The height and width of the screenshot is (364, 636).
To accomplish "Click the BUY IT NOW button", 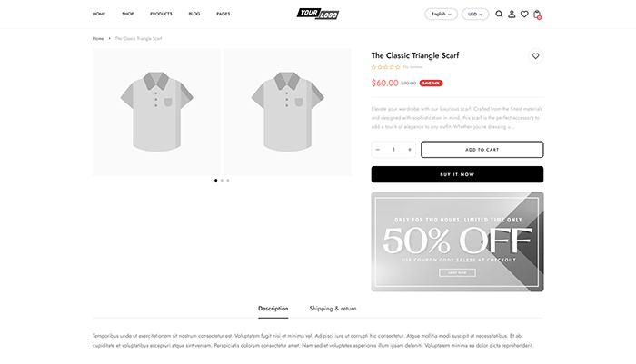I will pos(457,174).
